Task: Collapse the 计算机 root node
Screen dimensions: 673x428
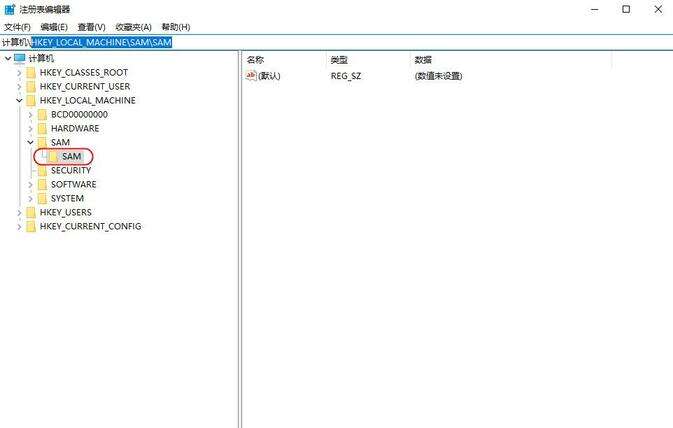Action: tap(8, 58)
